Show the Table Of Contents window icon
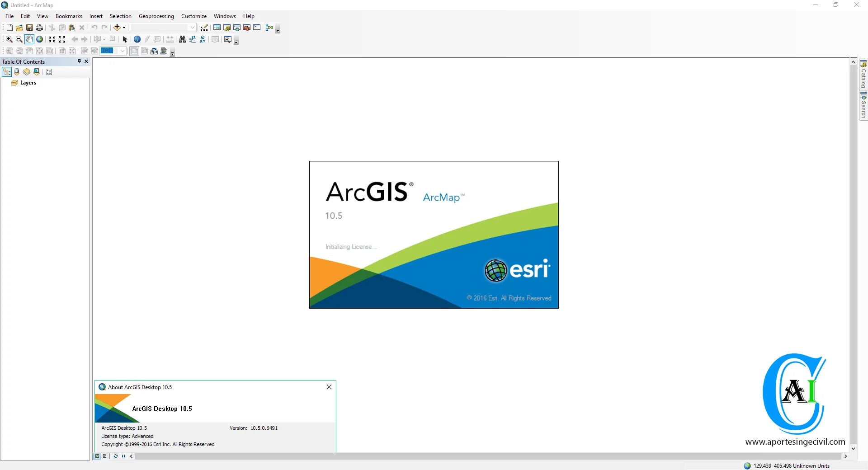The width and height of the screenshot is (868, 470). point(217,28)
